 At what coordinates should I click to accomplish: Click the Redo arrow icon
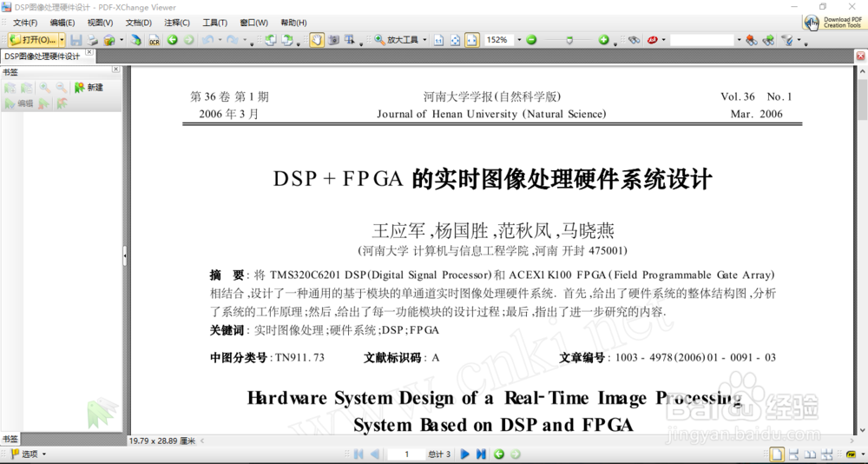click(x=233, y=40)
